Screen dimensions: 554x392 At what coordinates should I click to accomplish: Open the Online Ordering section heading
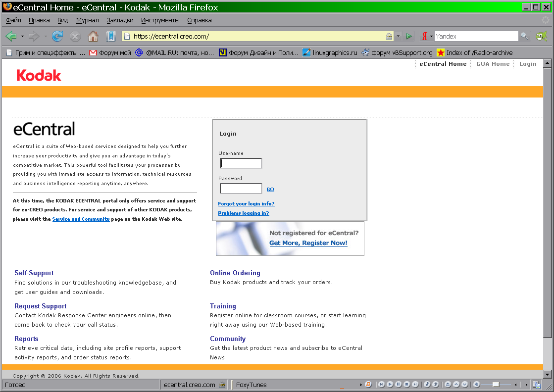click(x=235, y=273)
